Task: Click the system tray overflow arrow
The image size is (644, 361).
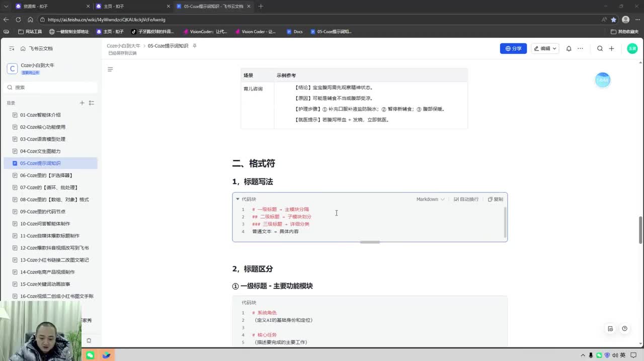Action: pos(583,355)
